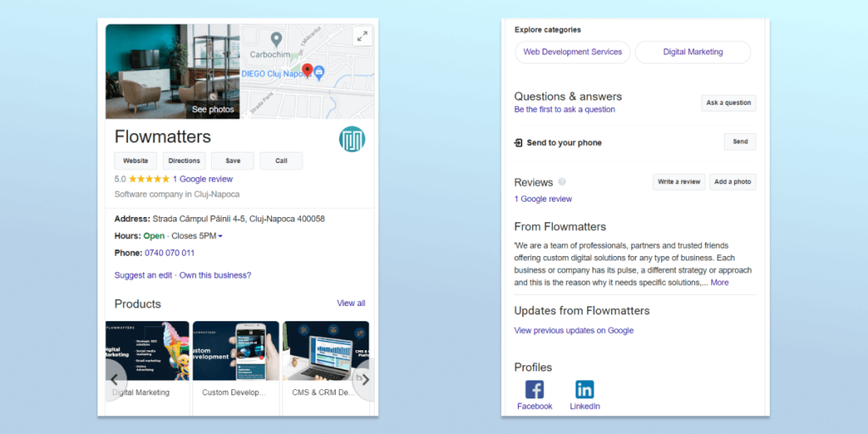Click Software company in Cluj-Napoca text
Viewport: 868px width, 434px height.
pos(177,194)
